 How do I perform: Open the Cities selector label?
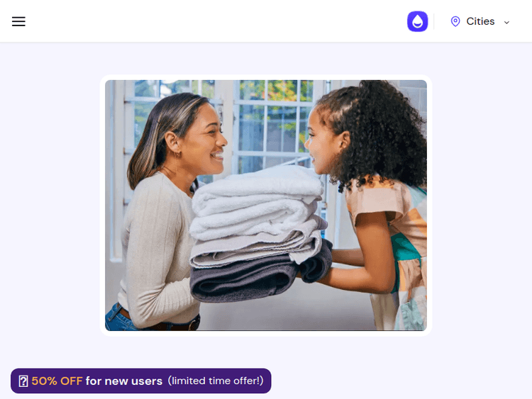tap(480, 21)
